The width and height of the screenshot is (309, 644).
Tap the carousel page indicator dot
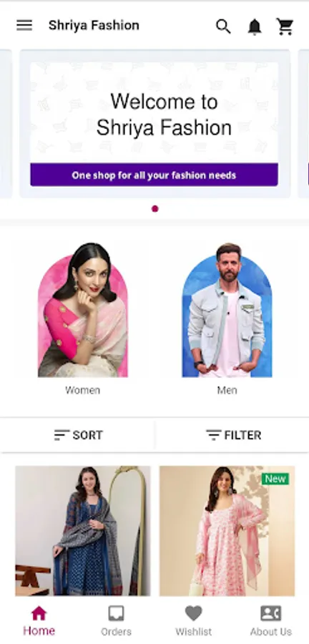pos(154,209)
